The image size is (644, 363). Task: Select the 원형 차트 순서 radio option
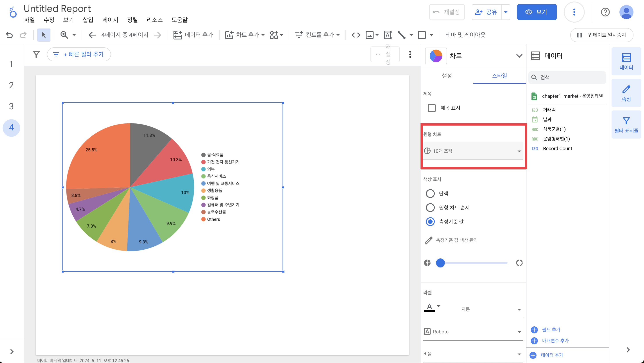click(430, 207)
